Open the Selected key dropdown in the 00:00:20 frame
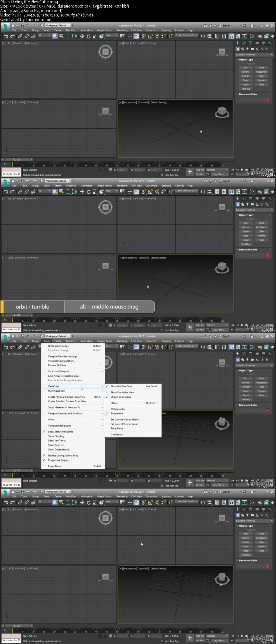 click(217, 170)
